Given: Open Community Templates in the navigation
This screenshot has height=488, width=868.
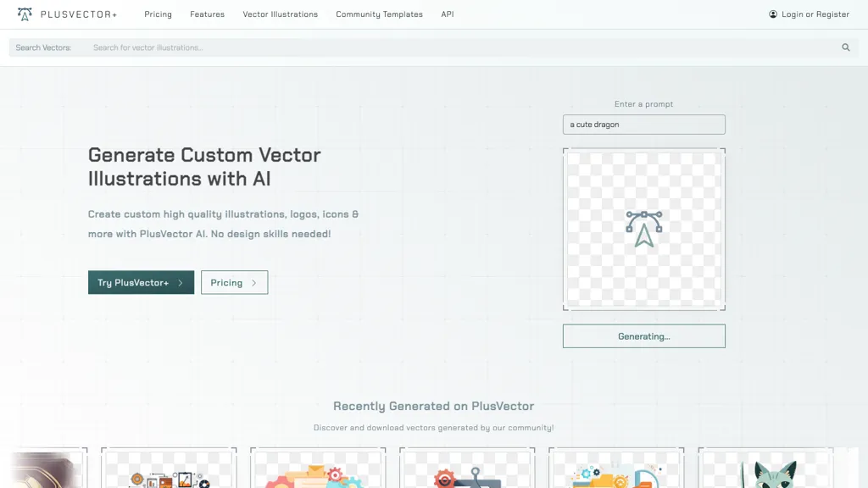Looking at the screenshot, I should [379, 14].
